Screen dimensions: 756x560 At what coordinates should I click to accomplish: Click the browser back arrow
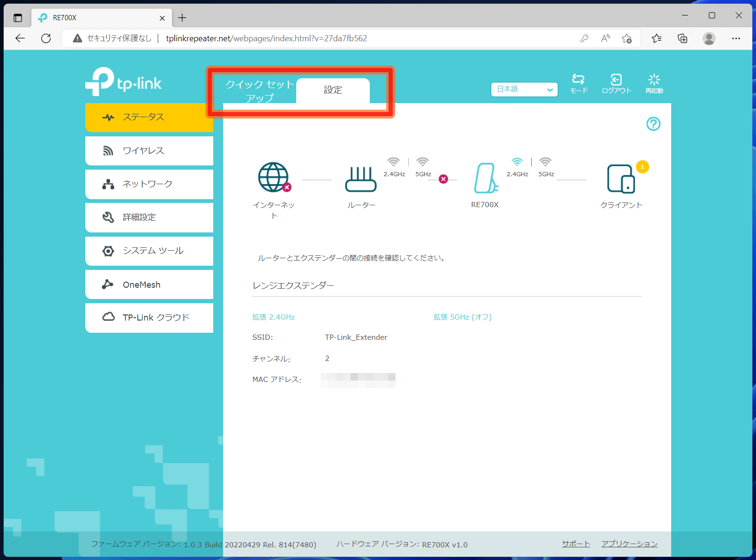[20, 38]
